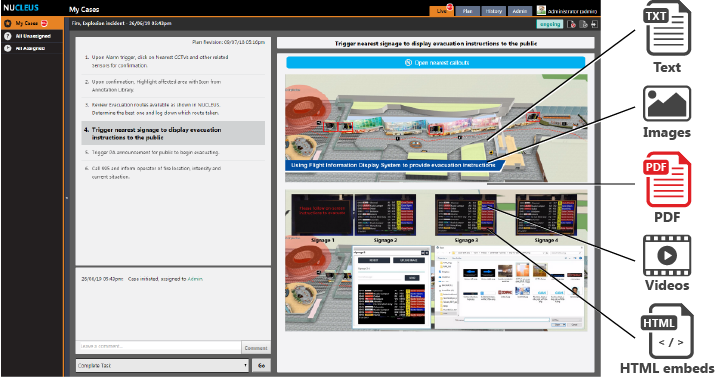This screenshot has width=715, height=377.
Task: Click the NUCLEUS logo
Action: coord(21,8)
